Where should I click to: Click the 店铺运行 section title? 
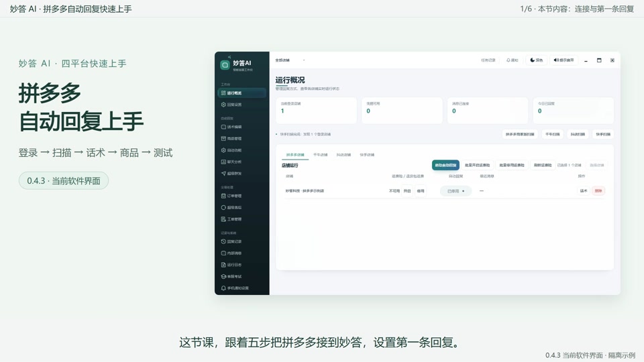click(290, 166)
